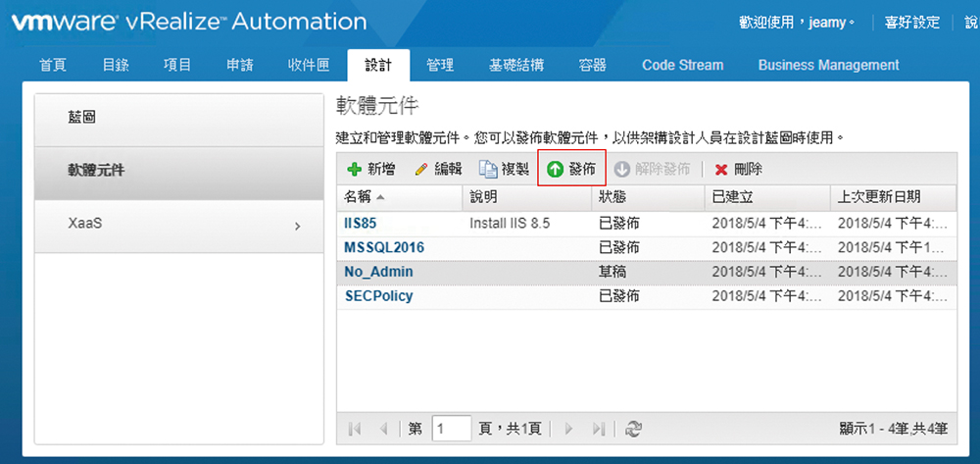The width and height of the screenshot is (980, 464).
Task: Go to previous page arrow
Action: tap(384, 429)
